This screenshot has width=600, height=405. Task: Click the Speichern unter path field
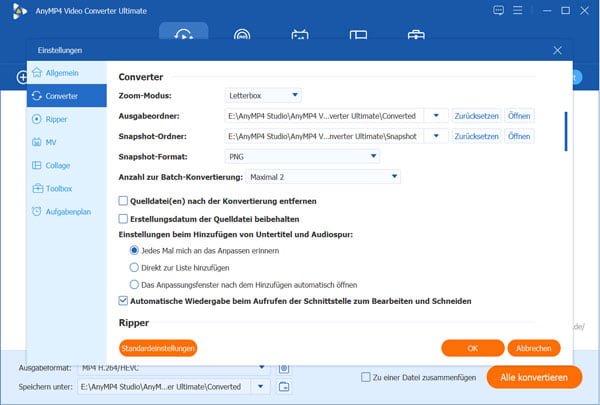click(164, 387)
